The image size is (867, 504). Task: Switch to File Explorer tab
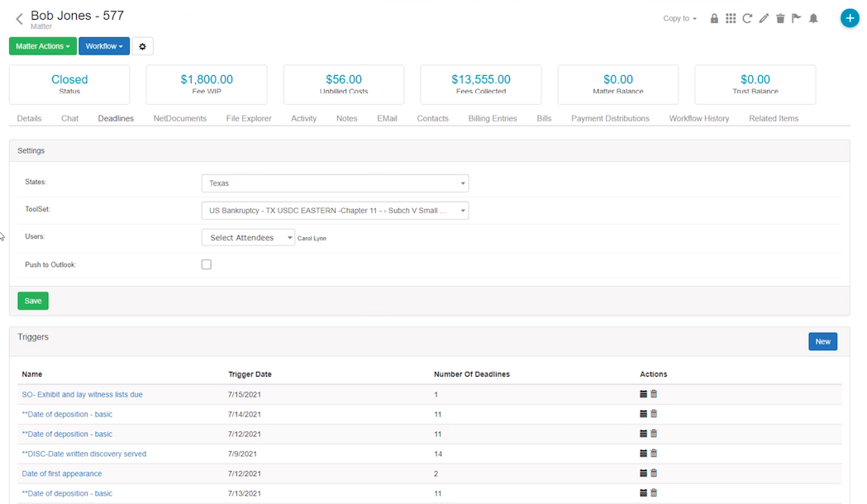pos(249,118)
